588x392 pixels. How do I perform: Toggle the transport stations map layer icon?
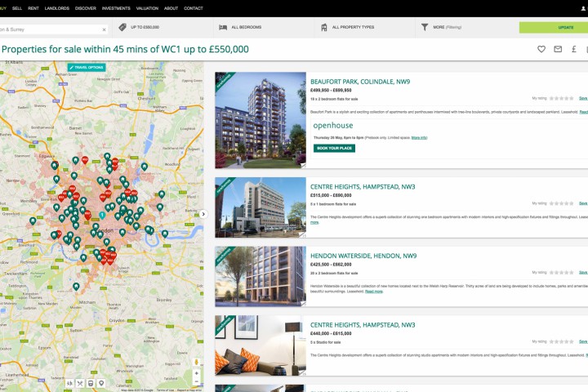pyautogui.click(x=91, y=383)
